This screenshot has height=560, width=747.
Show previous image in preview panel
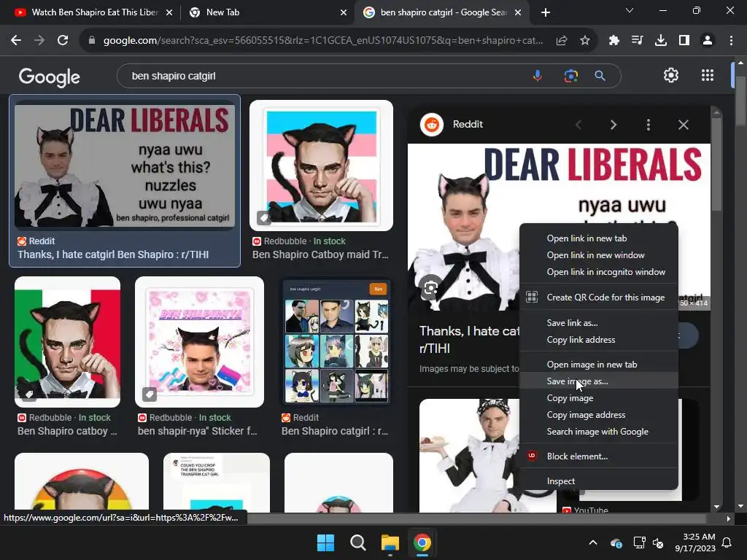click(x=578, y=125)
